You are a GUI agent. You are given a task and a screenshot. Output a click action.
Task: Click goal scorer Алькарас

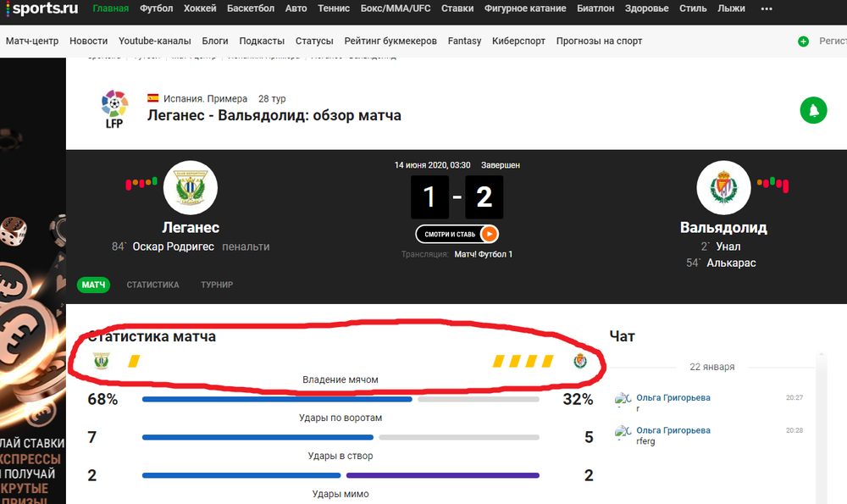tap(732, 263)
